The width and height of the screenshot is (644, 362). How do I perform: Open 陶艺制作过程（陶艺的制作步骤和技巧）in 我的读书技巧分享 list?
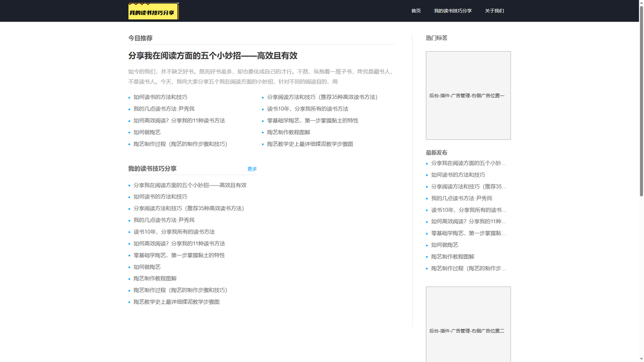pyautogui.click(x=180, y=290)
